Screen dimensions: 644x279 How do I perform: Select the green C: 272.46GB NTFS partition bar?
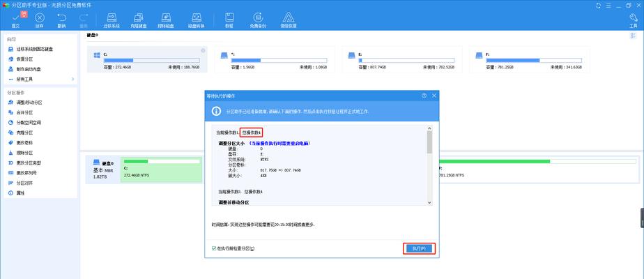(x=162, y=169)
